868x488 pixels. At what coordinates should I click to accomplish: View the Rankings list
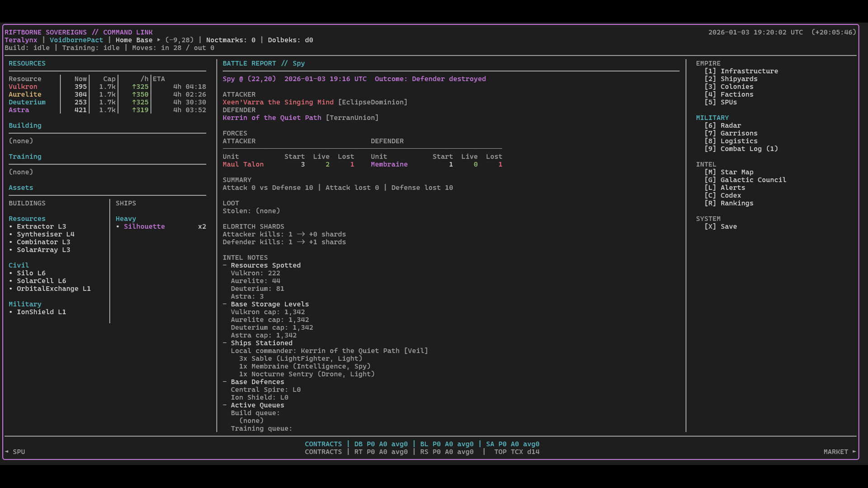tap(737, 203)
